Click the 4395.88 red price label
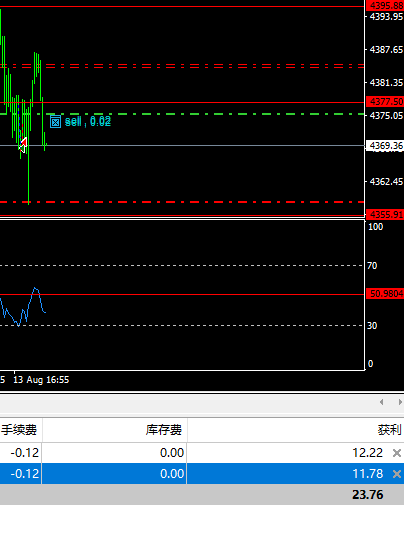The image size is (404, 554). [385, 6]
